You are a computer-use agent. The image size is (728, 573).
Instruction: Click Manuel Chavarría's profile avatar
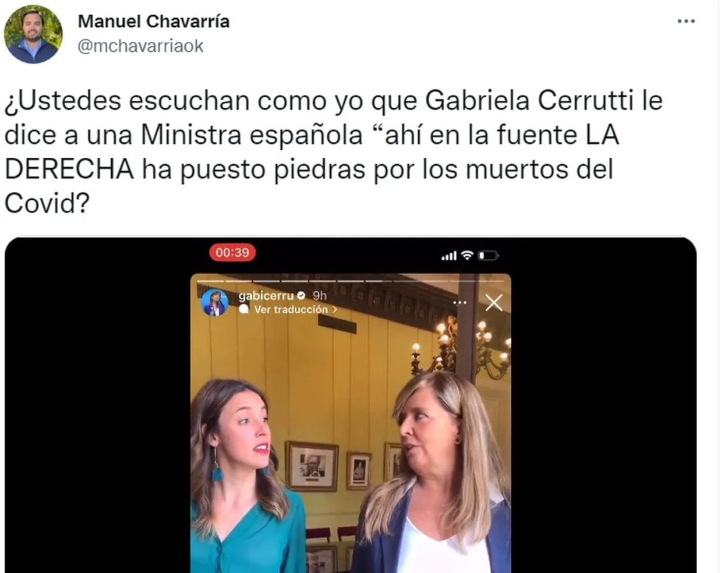[33, 34]
